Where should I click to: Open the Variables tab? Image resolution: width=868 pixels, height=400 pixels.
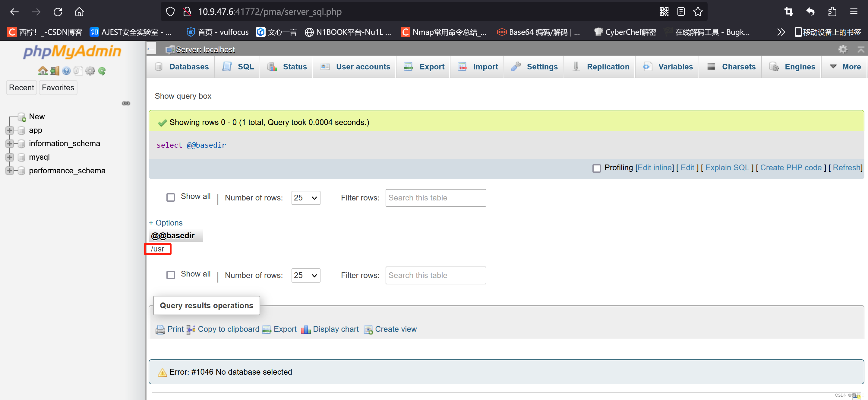(675, 66)
